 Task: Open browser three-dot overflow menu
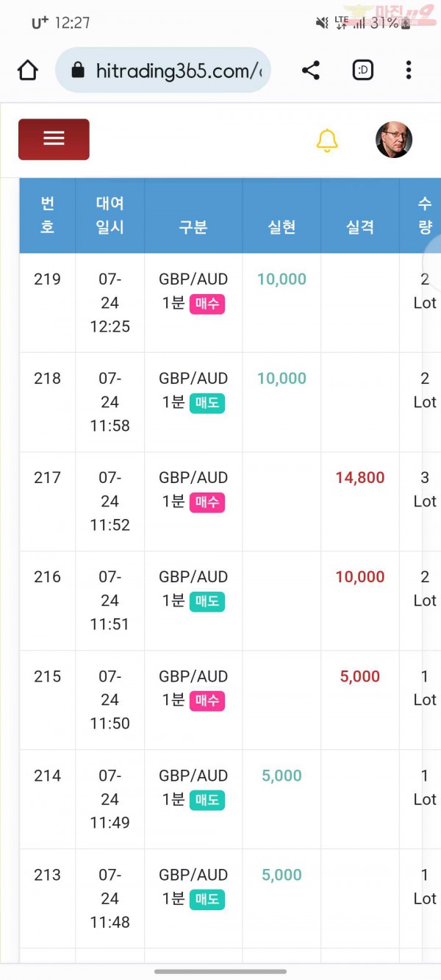[x=409, y=71]
